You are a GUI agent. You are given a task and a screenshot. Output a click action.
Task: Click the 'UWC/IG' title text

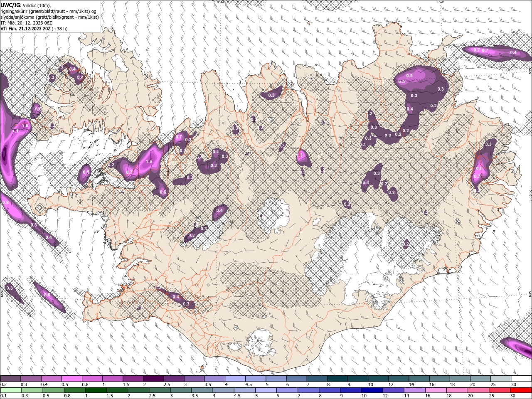pos(10,5)
